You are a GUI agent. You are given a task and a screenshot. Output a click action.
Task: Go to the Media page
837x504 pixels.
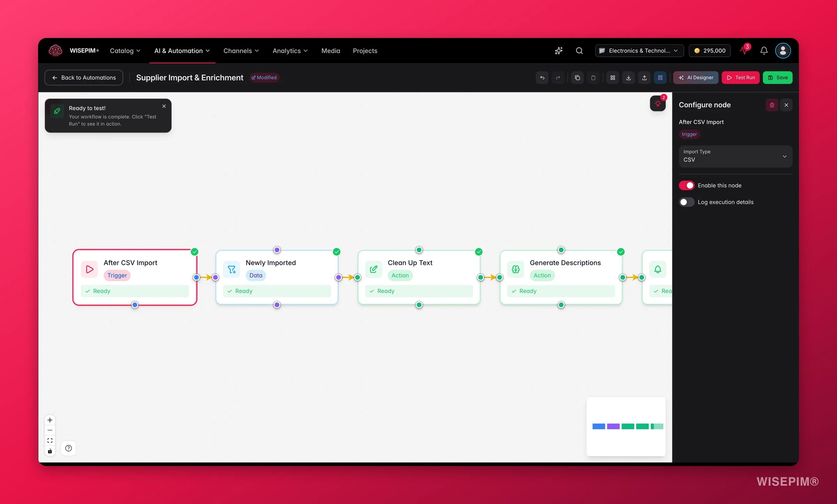point(331,51)
